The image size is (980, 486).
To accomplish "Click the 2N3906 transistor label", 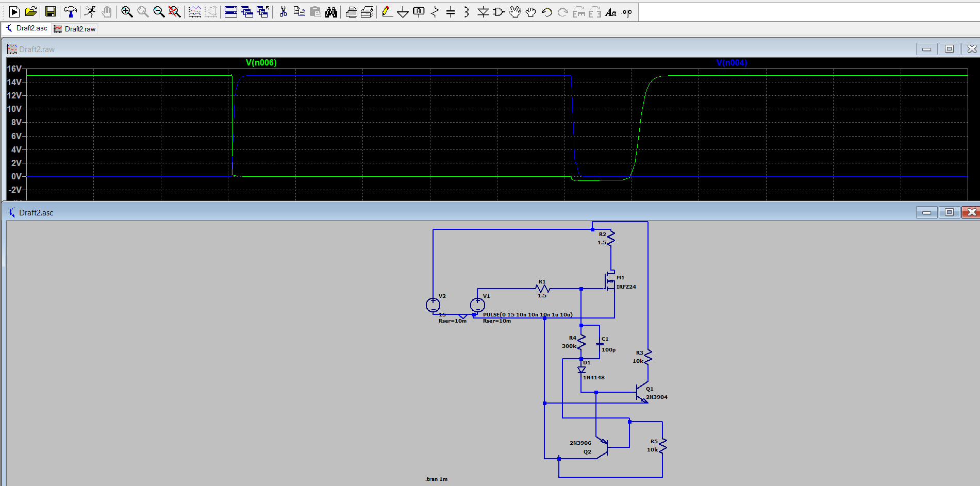I will tap(580, 443).
